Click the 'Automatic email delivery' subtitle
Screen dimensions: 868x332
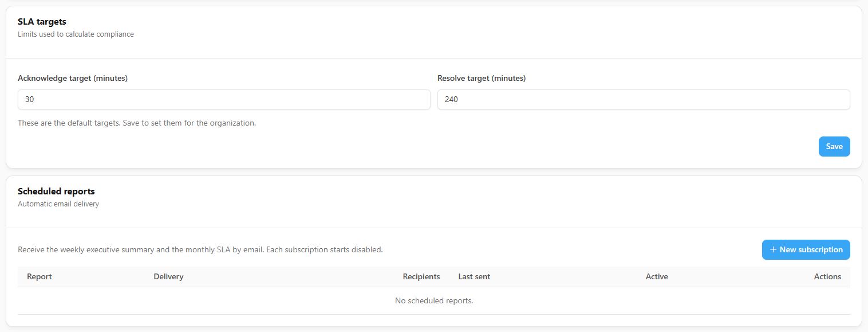[x=58, y=204]
